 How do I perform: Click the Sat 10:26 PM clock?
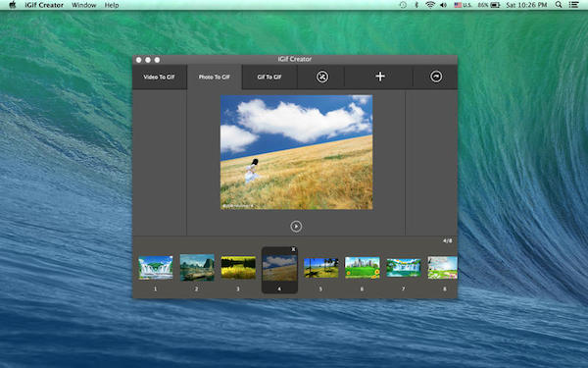click(526, 5)
